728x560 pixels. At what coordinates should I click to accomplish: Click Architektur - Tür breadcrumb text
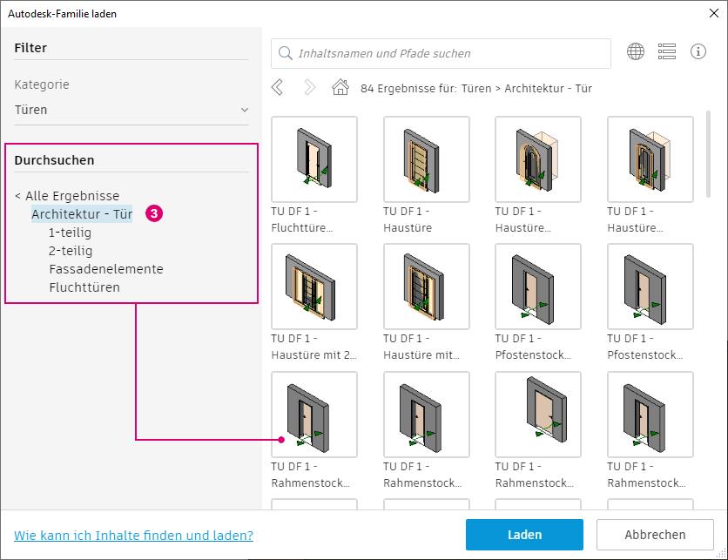point(548,88)
